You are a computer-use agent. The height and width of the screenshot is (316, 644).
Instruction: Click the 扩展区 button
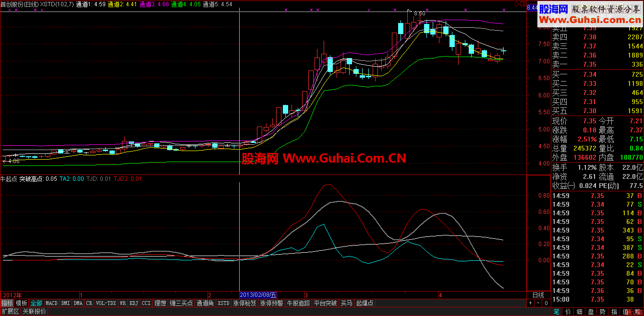[x=10, y=311]
